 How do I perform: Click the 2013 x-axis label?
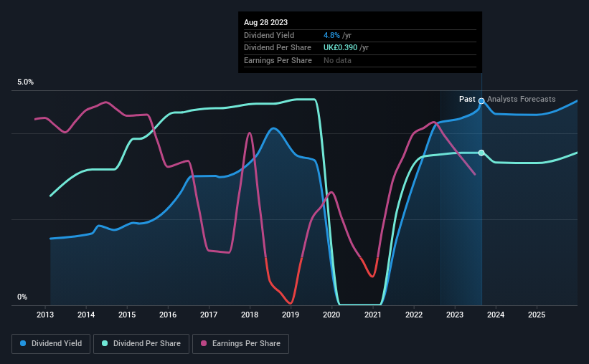click(45, 315)
